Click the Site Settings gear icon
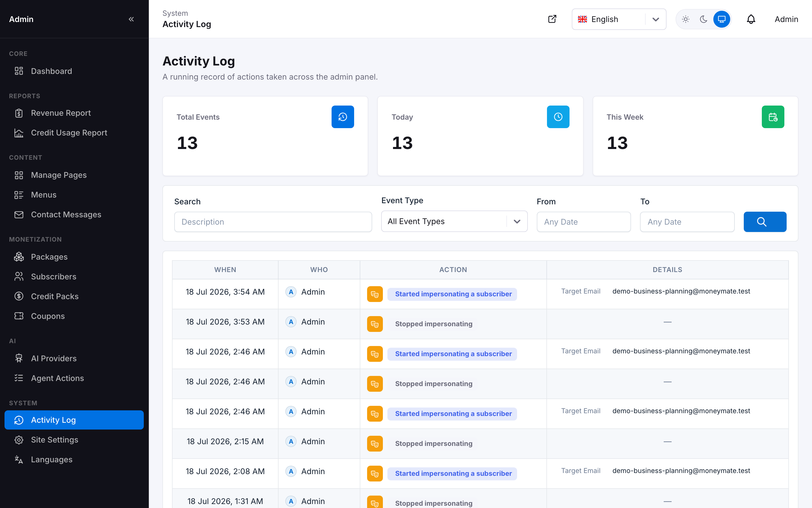Viewport: 812px width, 508px height. tap(19, 440)
